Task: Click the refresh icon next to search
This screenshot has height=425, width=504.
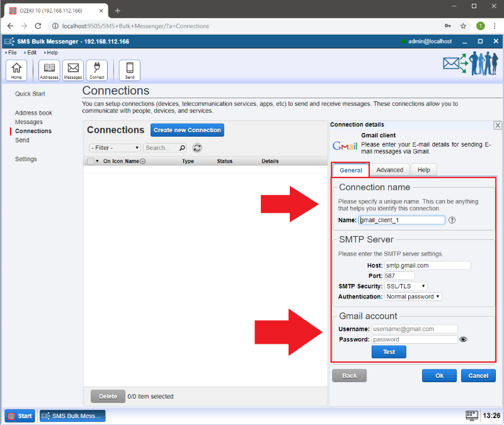Action: click(x=197, y=148)
